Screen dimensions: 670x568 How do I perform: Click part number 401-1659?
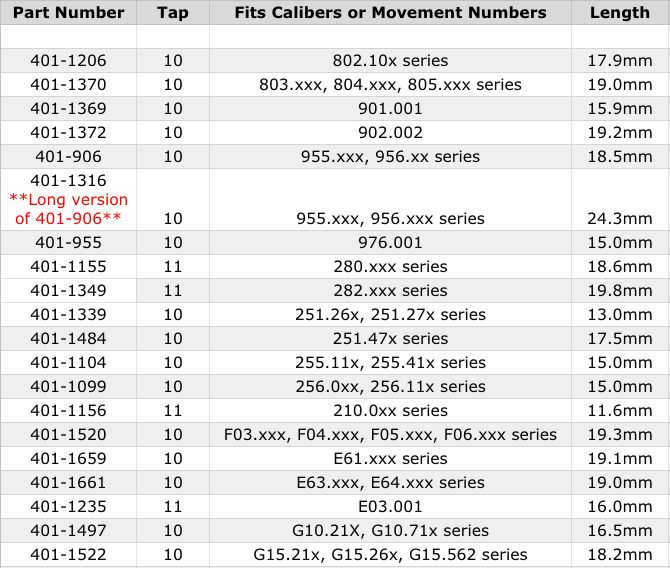click(67, 458)
